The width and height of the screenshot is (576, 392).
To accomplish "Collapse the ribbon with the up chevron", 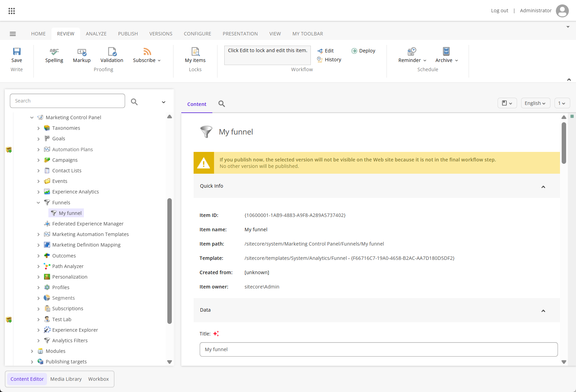I will pyautogui.click(x=569, y=80).
